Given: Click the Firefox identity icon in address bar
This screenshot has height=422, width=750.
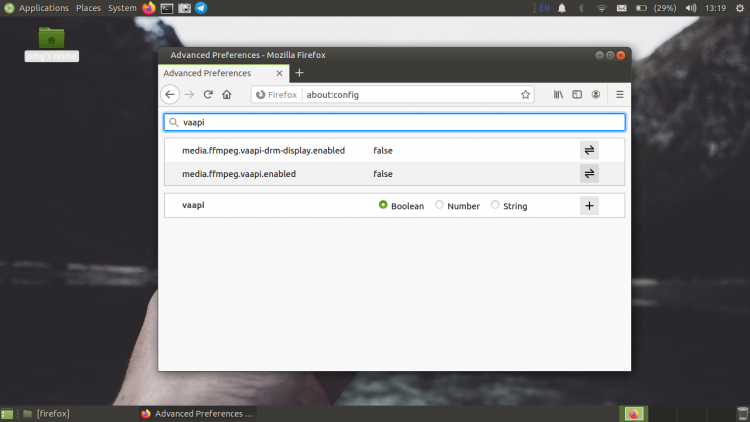Looking at the screenshot, I should (x=276, y=95).
